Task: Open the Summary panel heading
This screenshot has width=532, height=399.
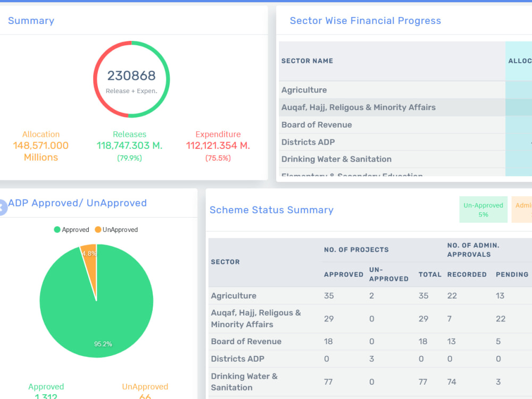Action: (31, 20)
